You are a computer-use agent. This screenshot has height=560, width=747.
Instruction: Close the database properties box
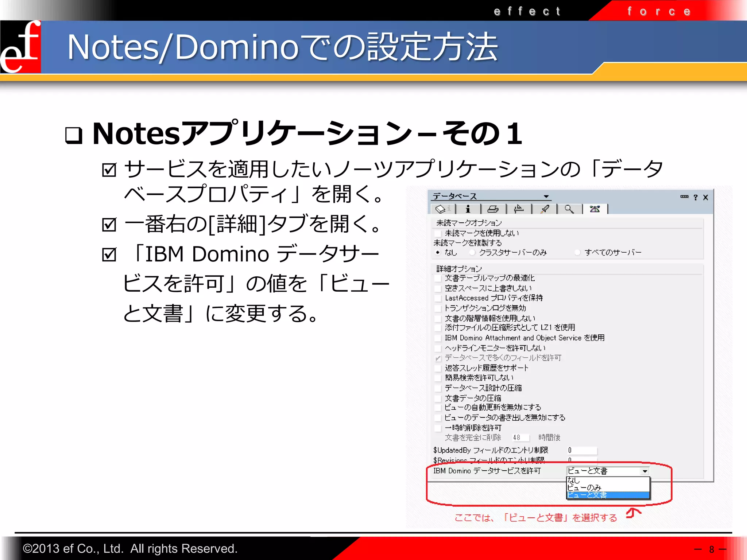click(x=706, y=197)
